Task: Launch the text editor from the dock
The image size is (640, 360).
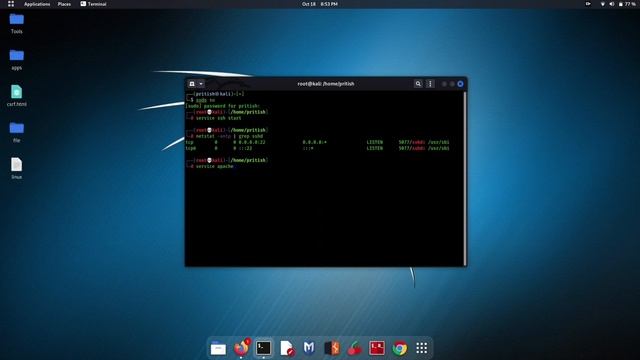Action: coord(287,348)
